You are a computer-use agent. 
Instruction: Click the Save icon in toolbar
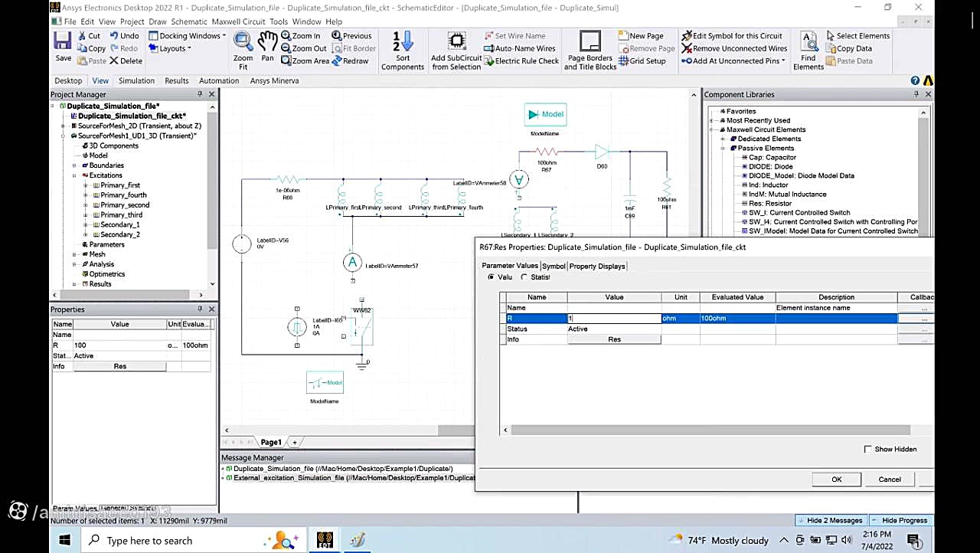click(63, 47)
